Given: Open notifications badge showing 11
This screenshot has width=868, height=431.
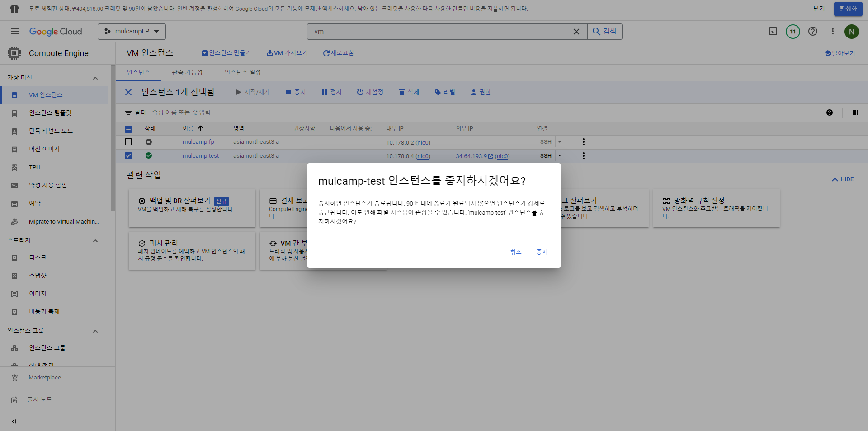Looking at the screenshot, I should click(793, 31).
